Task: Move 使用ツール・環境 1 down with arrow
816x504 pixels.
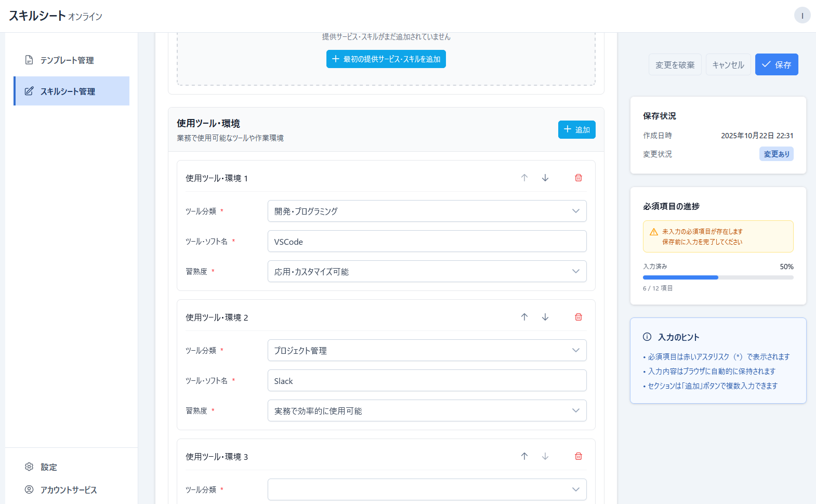Action: [545, 178]
